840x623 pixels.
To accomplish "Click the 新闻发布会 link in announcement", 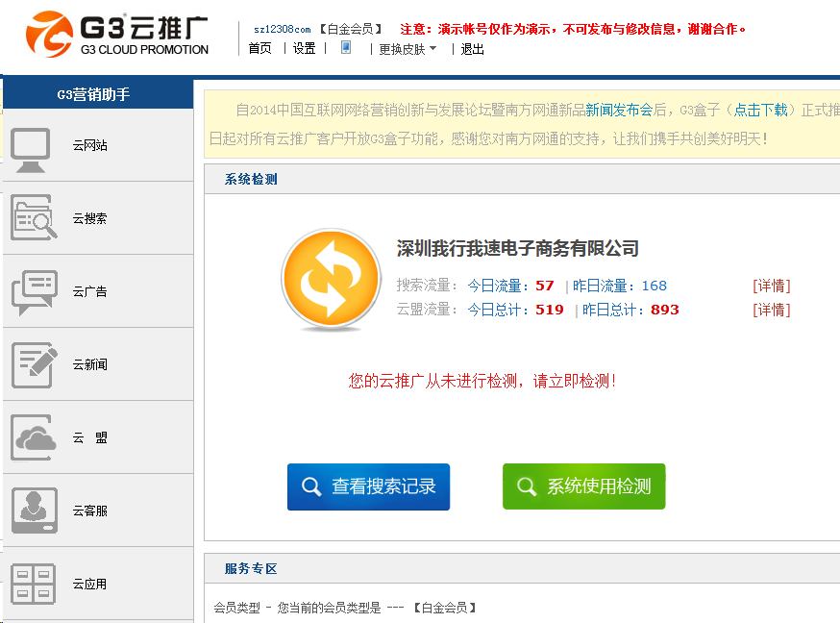I will coord(619,111).
